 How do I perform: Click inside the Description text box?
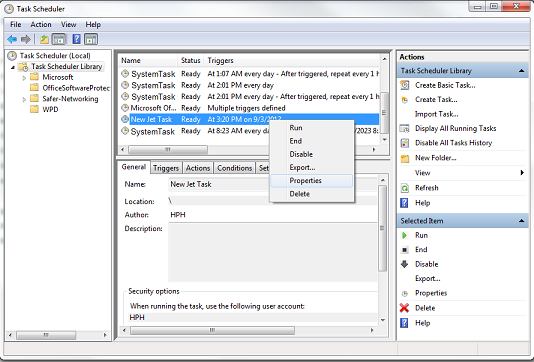click(273, 253)
